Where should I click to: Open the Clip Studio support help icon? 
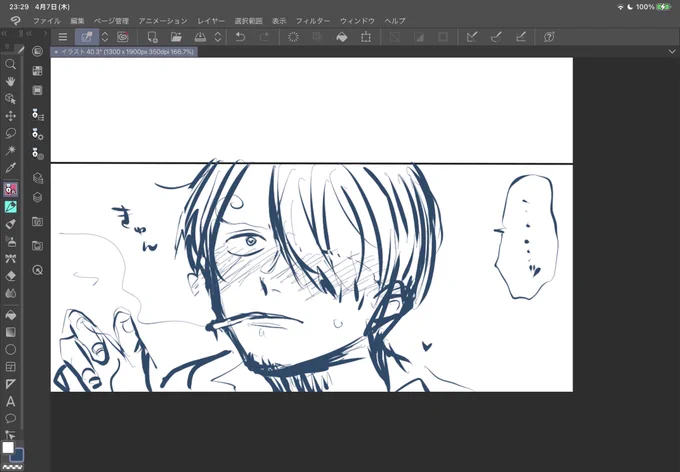[x=549, y=37]
